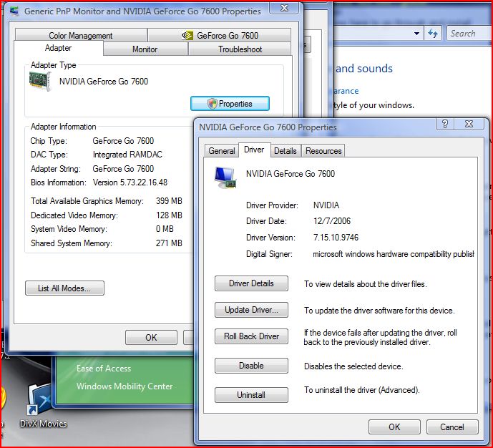This screenshot has height=448, width=493.
Task: Click the Search field in Control Panel window
Action: (x=469, y=33)
